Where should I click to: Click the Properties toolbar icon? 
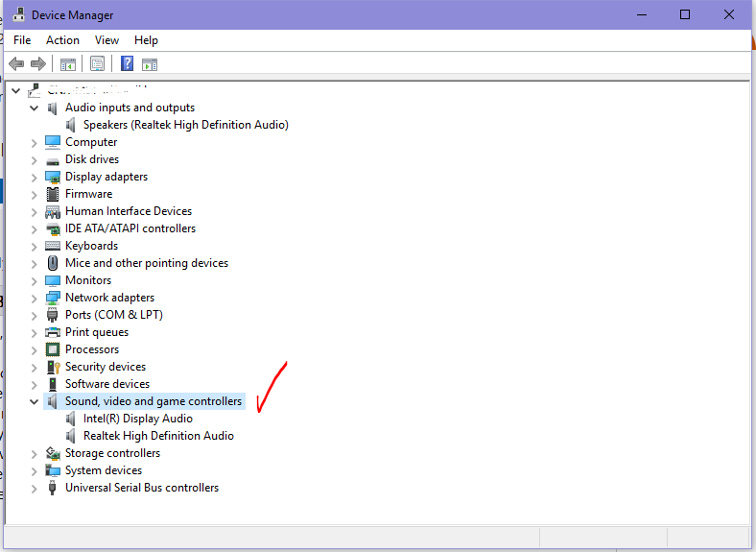[98, 63]
